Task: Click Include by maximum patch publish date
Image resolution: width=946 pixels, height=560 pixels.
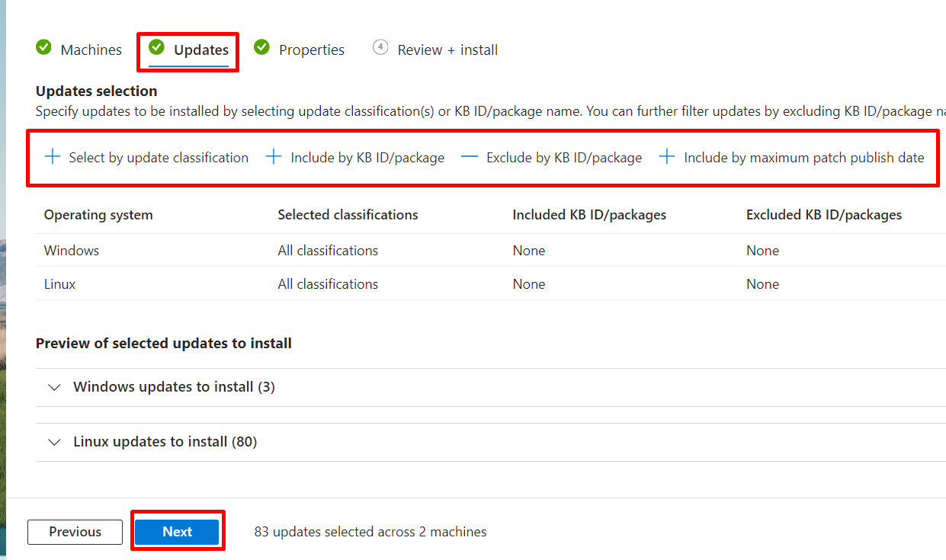Action: pos(804,158)
